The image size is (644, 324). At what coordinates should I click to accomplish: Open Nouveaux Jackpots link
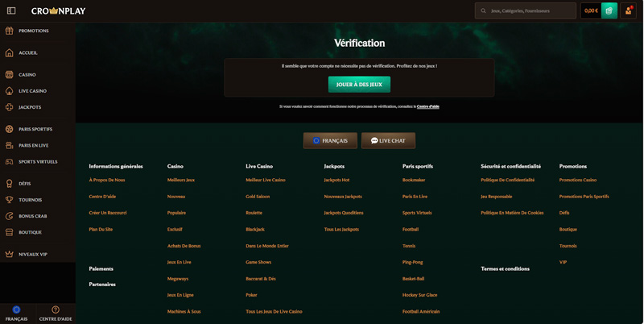(343, 197)
